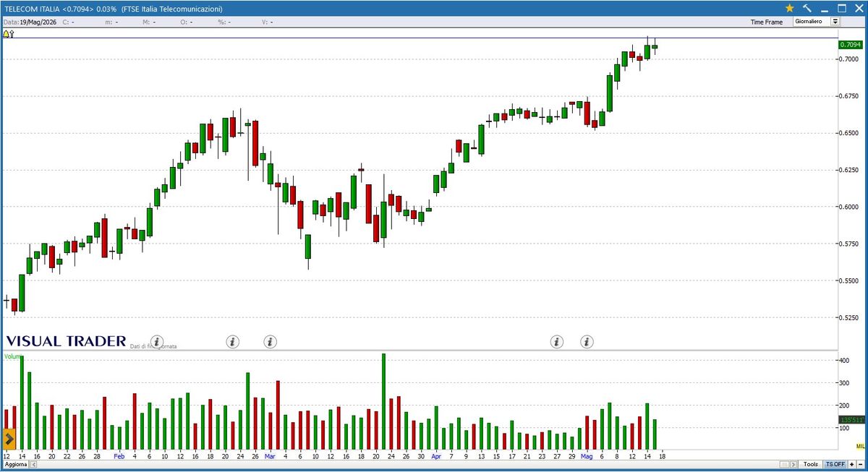Screen dimensions: 868x472
Task: Toggle the TS OFF trading system button
Action: pyautogui.click(x=834, y=464)
